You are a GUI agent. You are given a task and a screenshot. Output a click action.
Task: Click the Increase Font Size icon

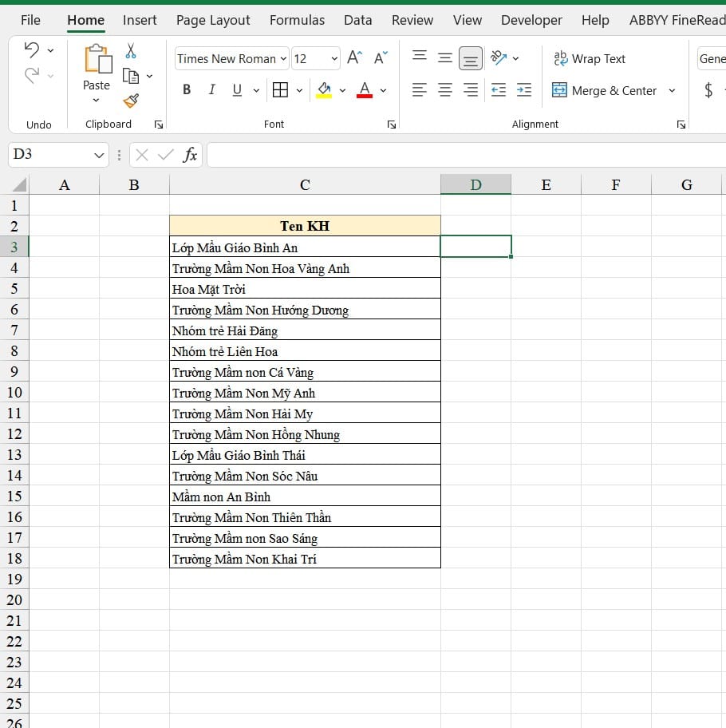(354, 58)
